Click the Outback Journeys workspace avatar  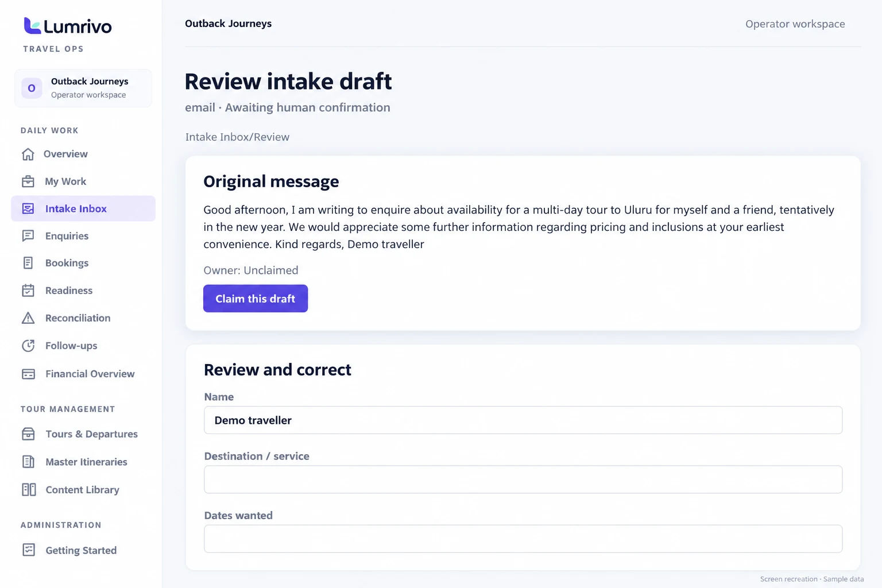[32, 88]
